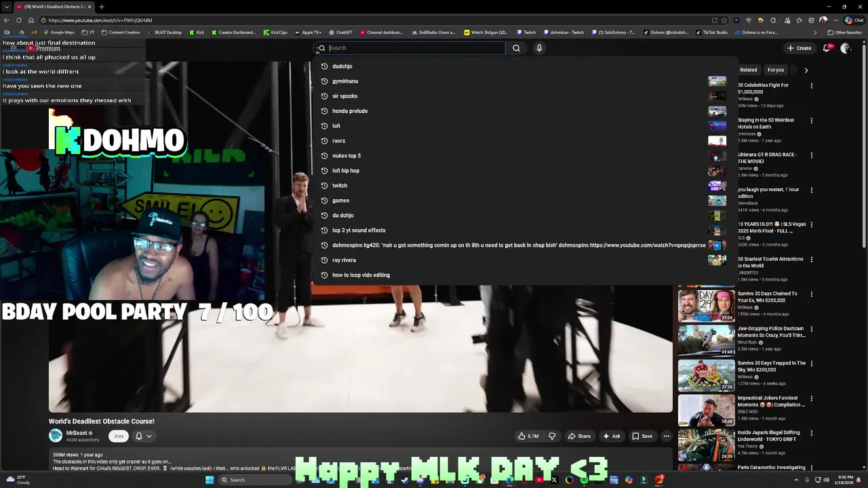
Task: Open options for 'Survive 30 Days Chained' video
Action: point(811,294)
